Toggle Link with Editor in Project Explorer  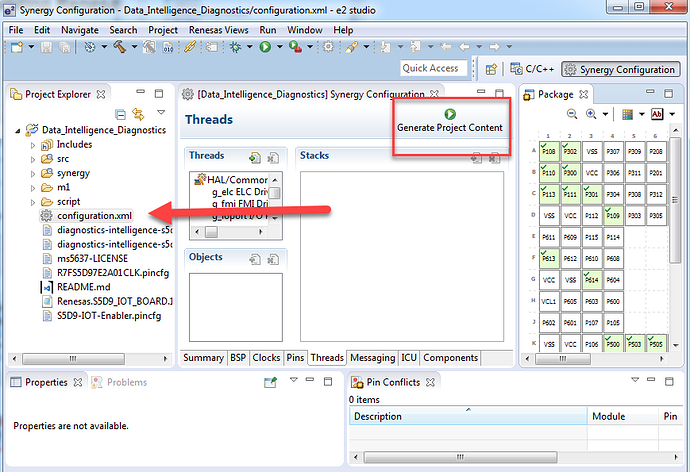click(138, 114)
